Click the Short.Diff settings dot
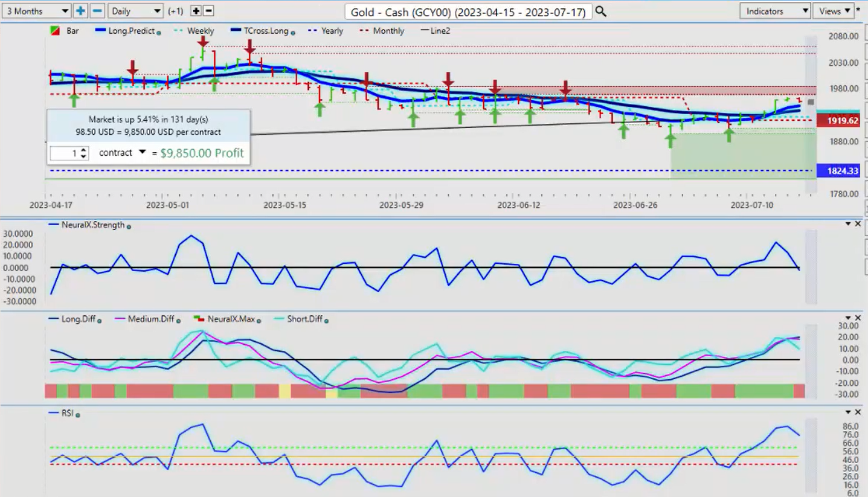Screen dimensions: 868x497 coord(326,321)
